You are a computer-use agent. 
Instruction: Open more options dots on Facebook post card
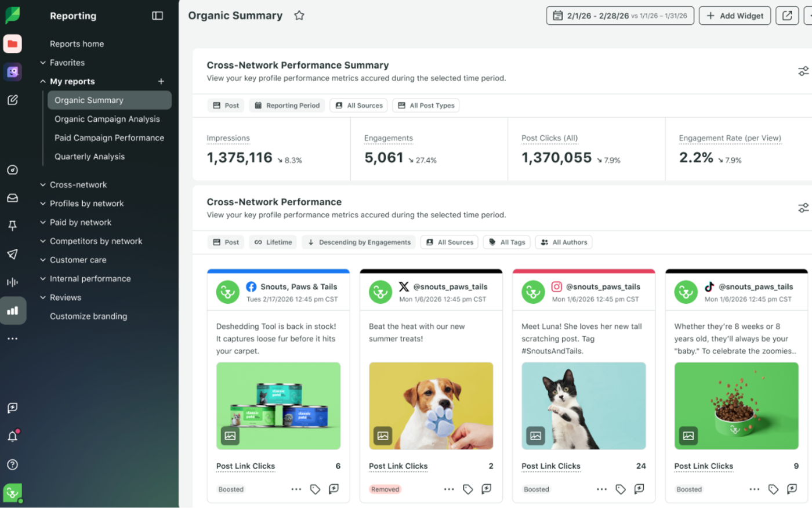(296, 489)
